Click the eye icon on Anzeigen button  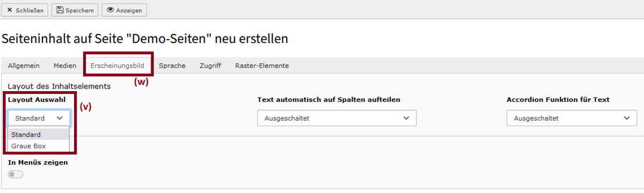pyautogui.click(x=110, y=10)
